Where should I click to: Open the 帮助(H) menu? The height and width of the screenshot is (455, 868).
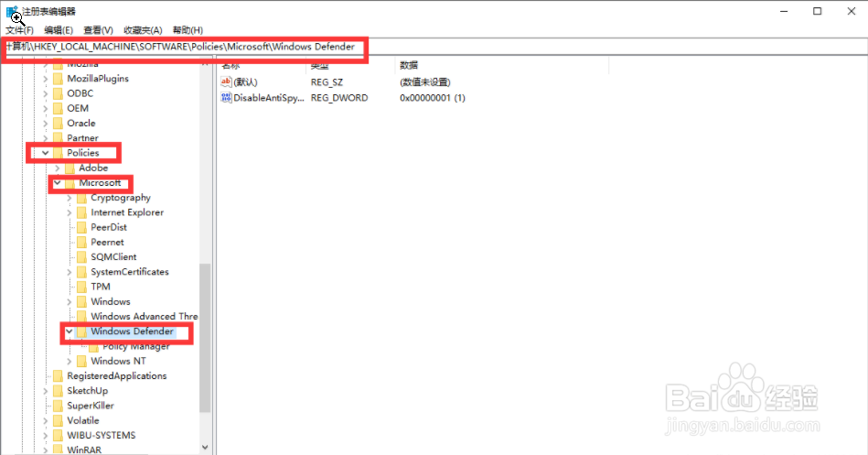[188, 30]
